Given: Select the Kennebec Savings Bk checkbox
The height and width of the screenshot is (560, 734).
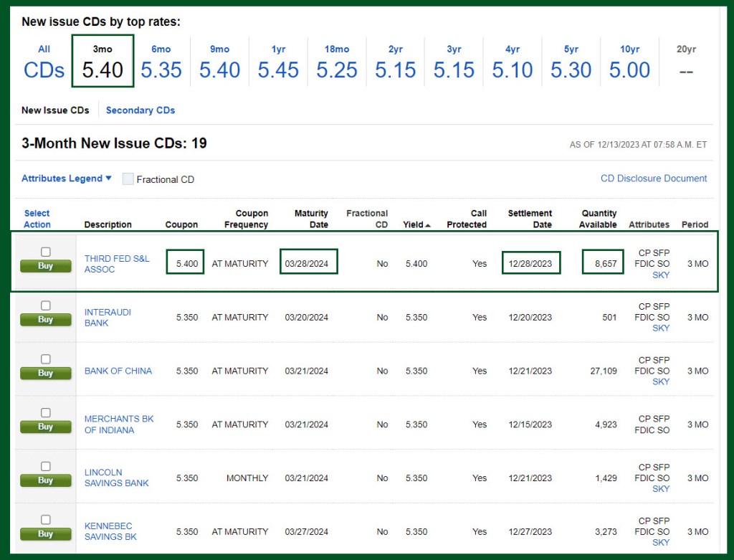Looking at the screenshot, I should (x=46, y=520).
